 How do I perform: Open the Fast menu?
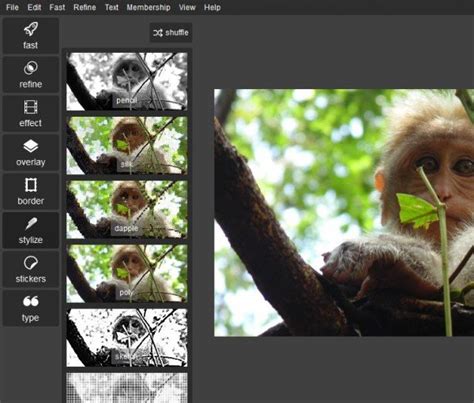(57, 7)
